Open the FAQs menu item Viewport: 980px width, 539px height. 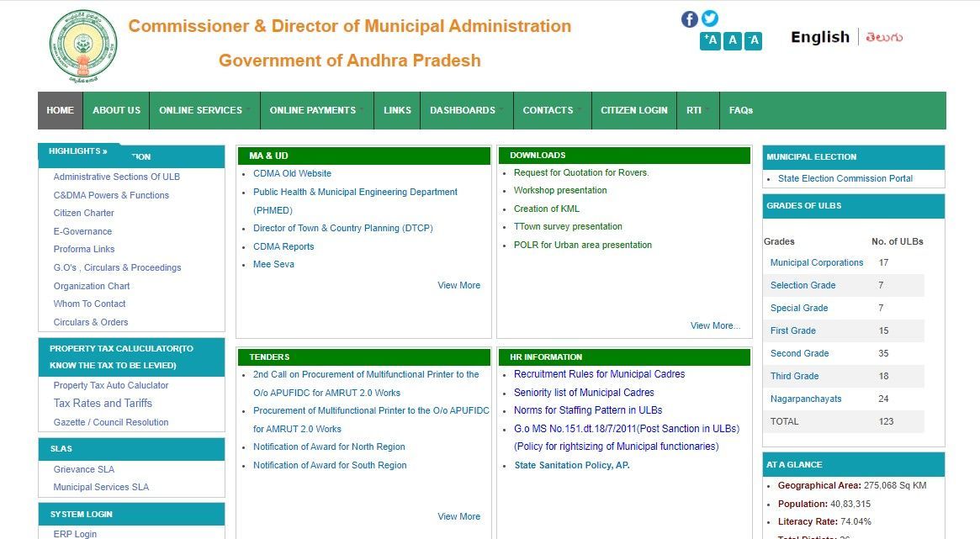[x=740, y=110]
